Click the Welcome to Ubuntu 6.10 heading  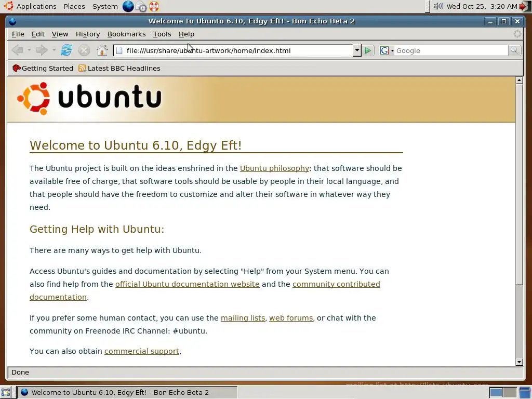pyautogui.click(x=136, y=145)
